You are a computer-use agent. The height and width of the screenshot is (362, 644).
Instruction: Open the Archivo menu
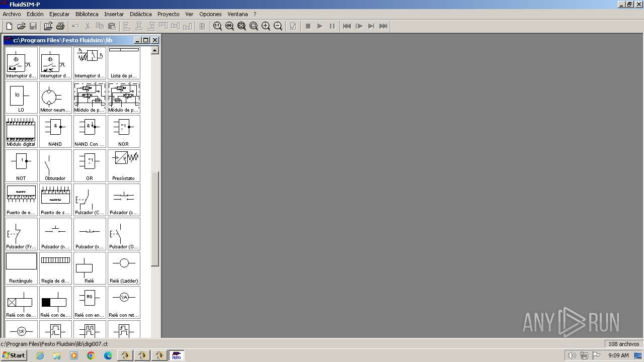click(x=12, y=14)
